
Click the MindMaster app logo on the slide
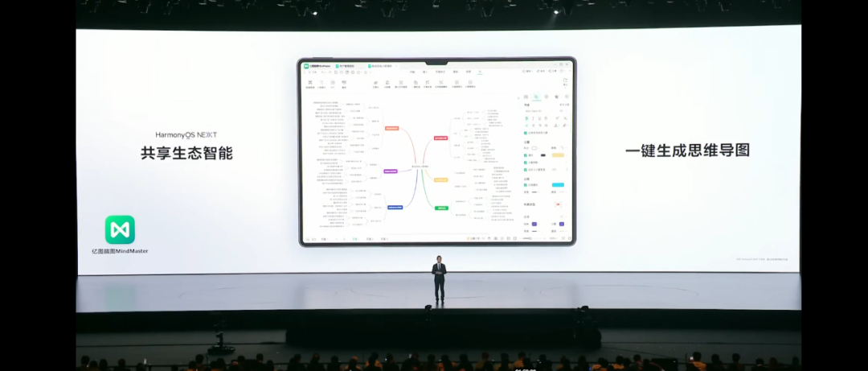point(119,230)
